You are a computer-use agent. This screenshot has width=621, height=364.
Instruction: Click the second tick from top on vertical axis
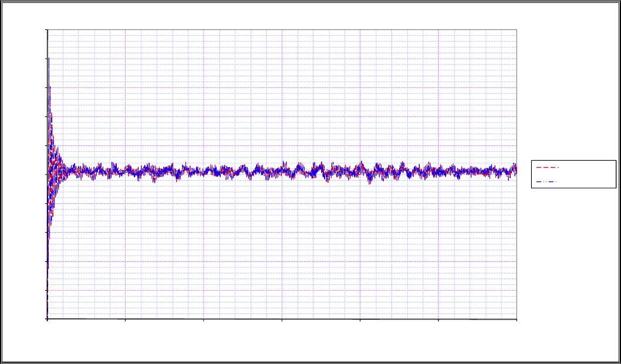click(47, 58)
